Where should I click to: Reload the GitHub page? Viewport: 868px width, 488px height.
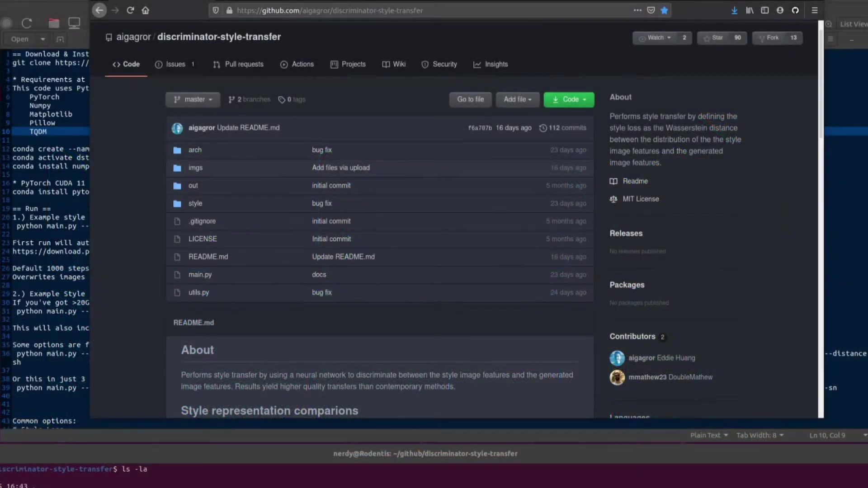[130, 10]
